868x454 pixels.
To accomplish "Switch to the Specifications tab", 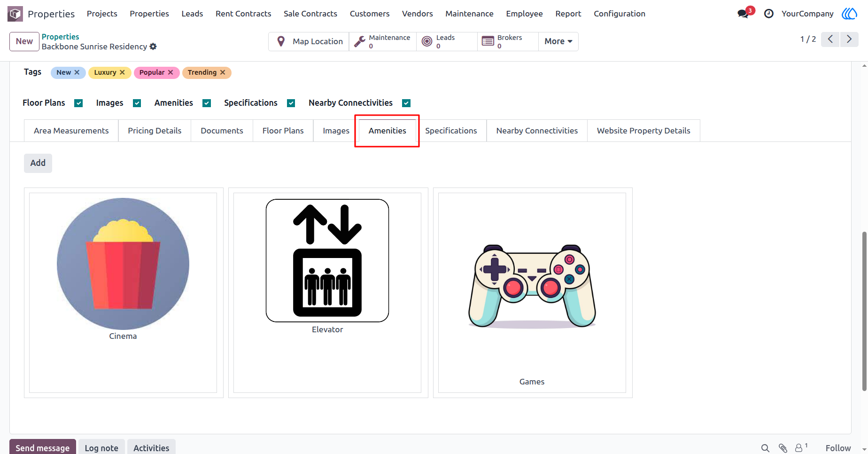I will (x=451, y=131).
